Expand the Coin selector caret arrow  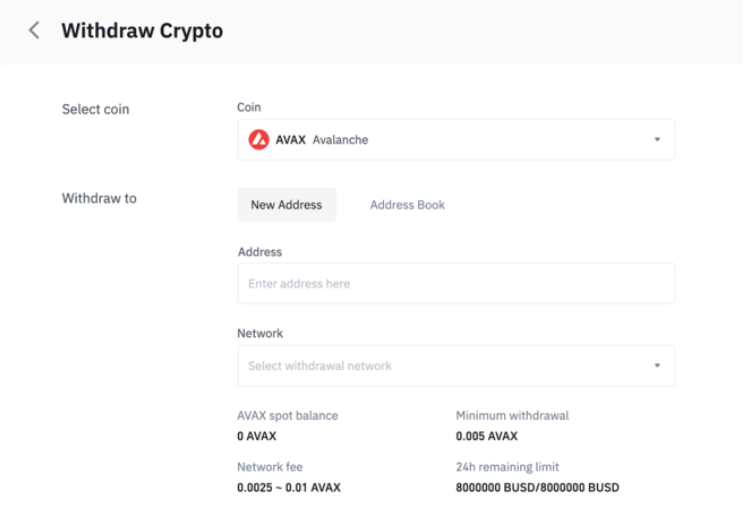(657, 140)
